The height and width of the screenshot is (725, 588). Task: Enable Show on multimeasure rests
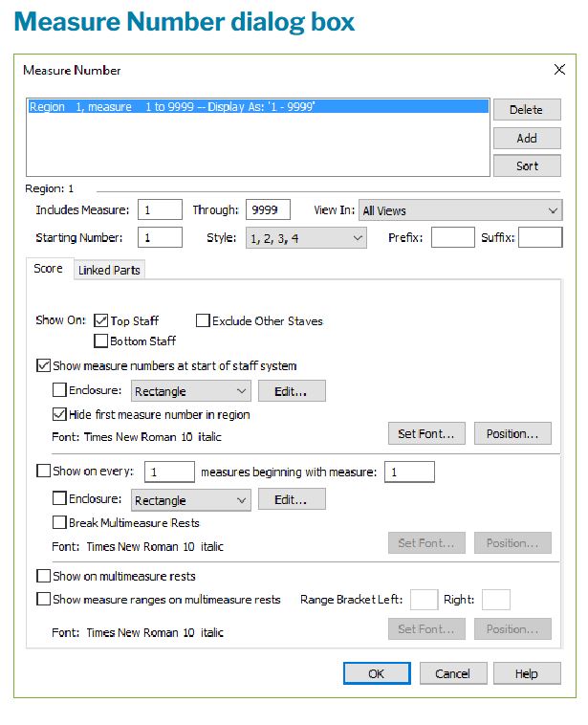[x=43, y=577]
